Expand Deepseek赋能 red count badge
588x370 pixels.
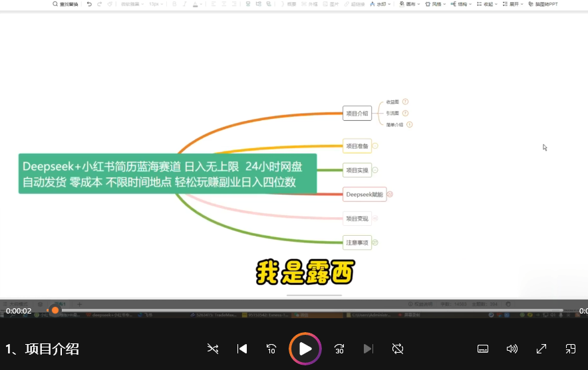390,195
